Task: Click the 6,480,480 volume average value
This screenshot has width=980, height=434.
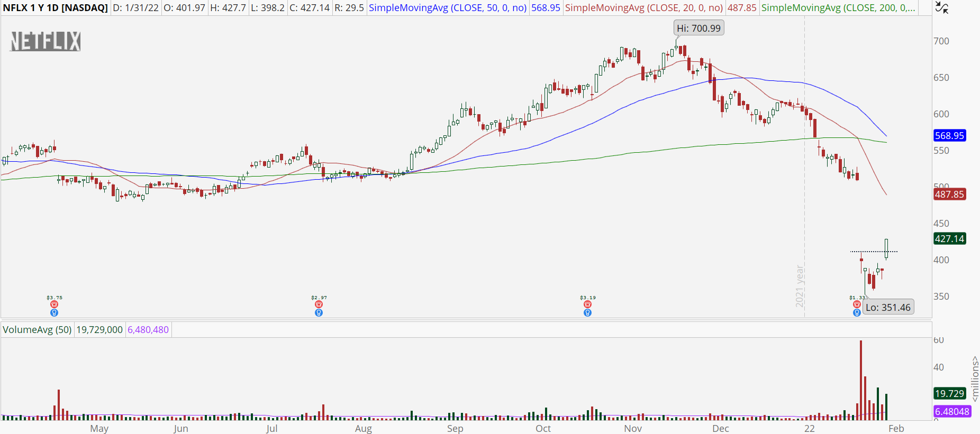Action: point(148,330)
